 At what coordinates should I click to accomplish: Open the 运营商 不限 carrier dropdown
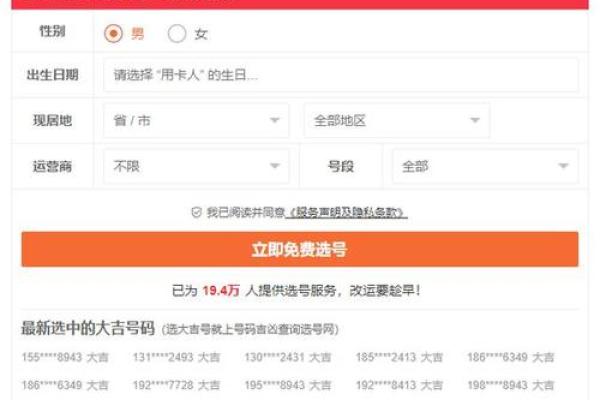(x=196, y=166)
